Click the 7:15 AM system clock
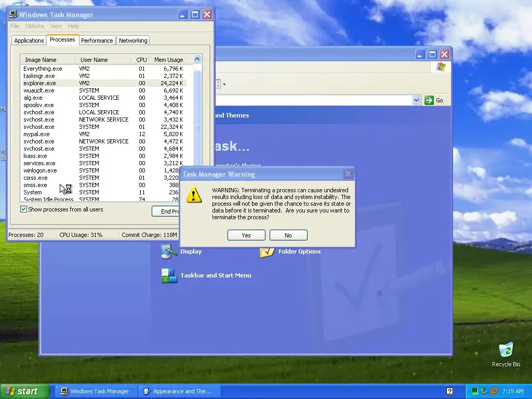This screenshot has height=399, width=532. point(513,391)
